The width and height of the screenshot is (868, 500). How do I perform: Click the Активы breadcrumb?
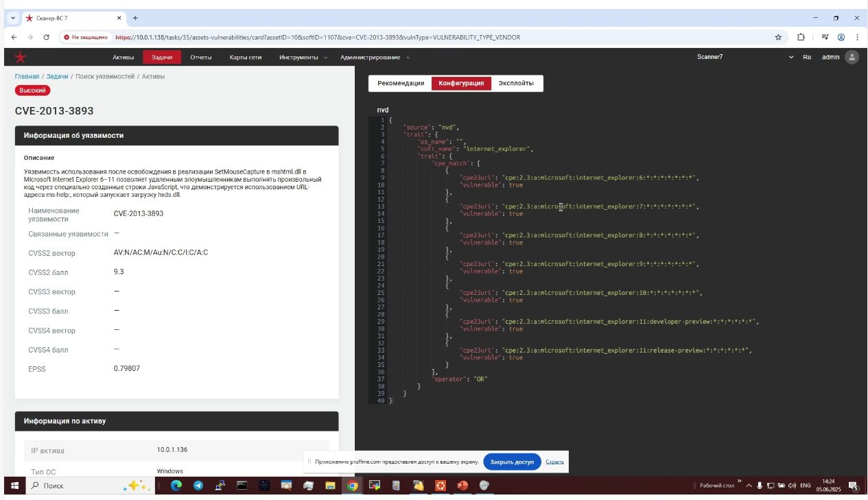point(154,76)
